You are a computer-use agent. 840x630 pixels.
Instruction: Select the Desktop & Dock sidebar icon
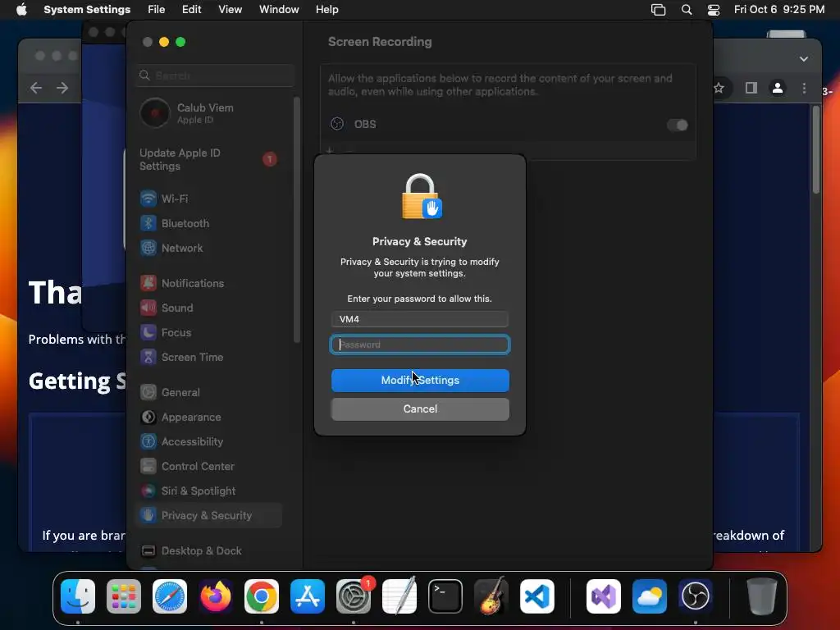tap(148, 551)
